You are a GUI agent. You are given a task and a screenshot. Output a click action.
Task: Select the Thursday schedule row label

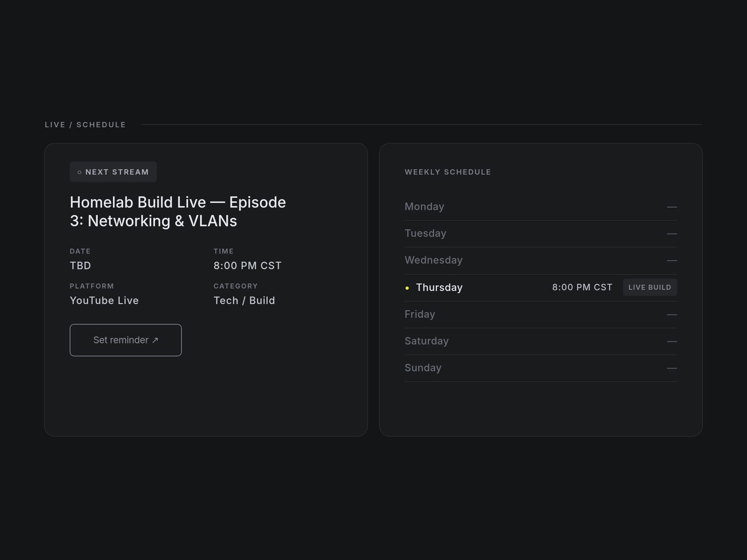[439, 287]
